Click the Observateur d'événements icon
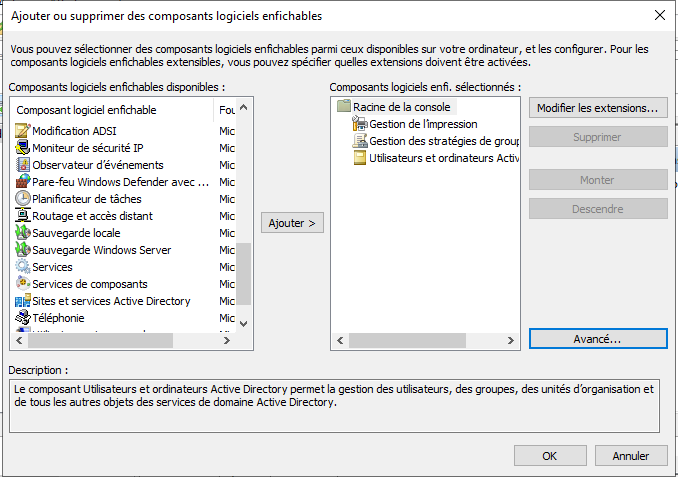 pos(23,165)
